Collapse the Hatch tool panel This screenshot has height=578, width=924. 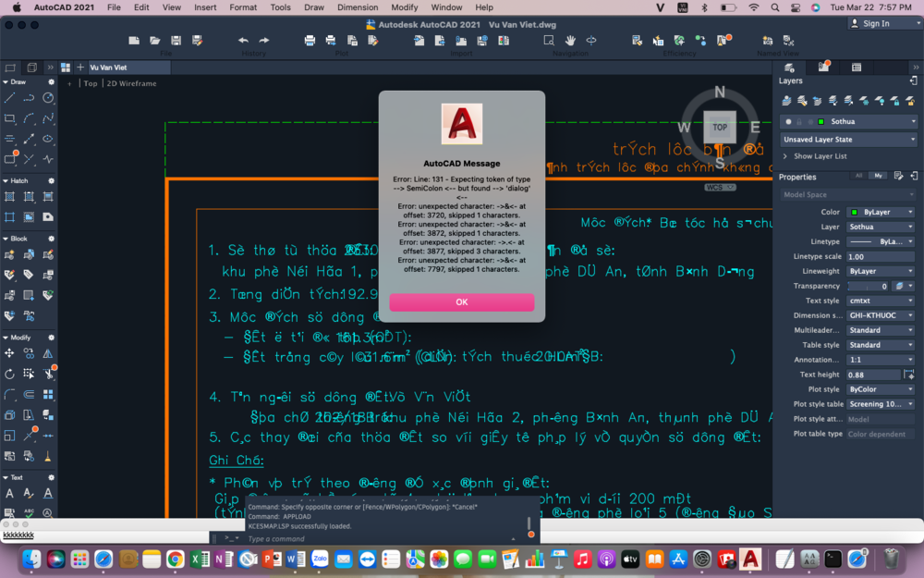(6, 180)
